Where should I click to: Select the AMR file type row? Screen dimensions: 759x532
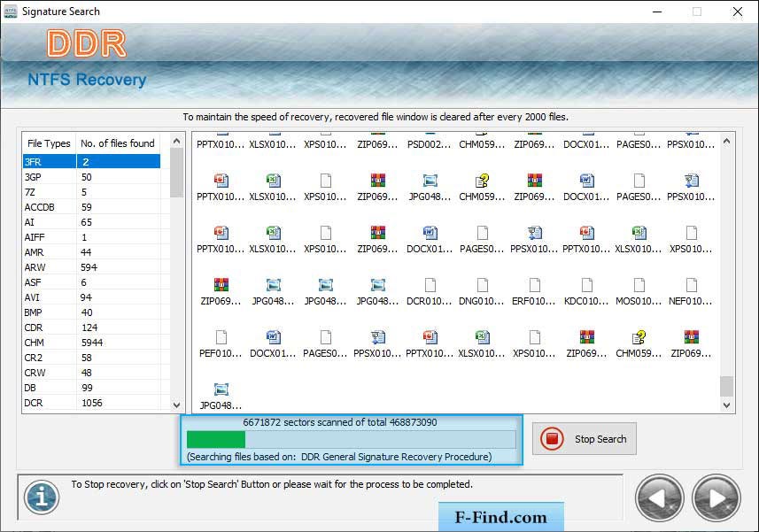pos(91,252)
